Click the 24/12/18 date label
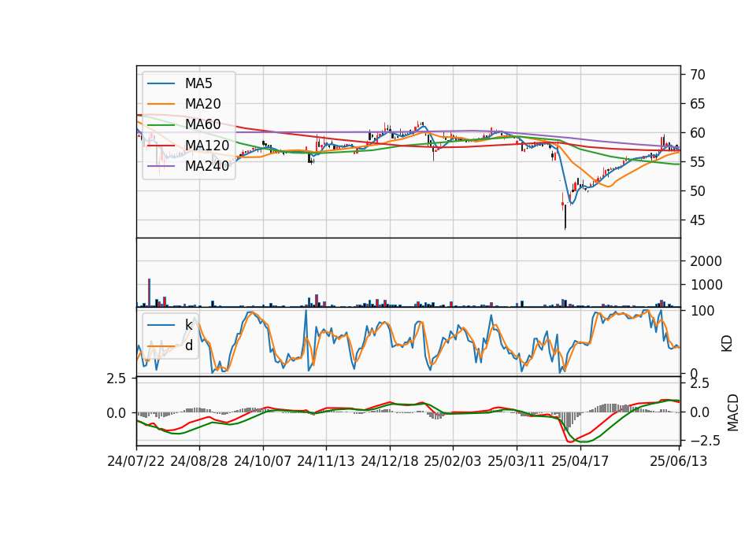 point(390,461)
